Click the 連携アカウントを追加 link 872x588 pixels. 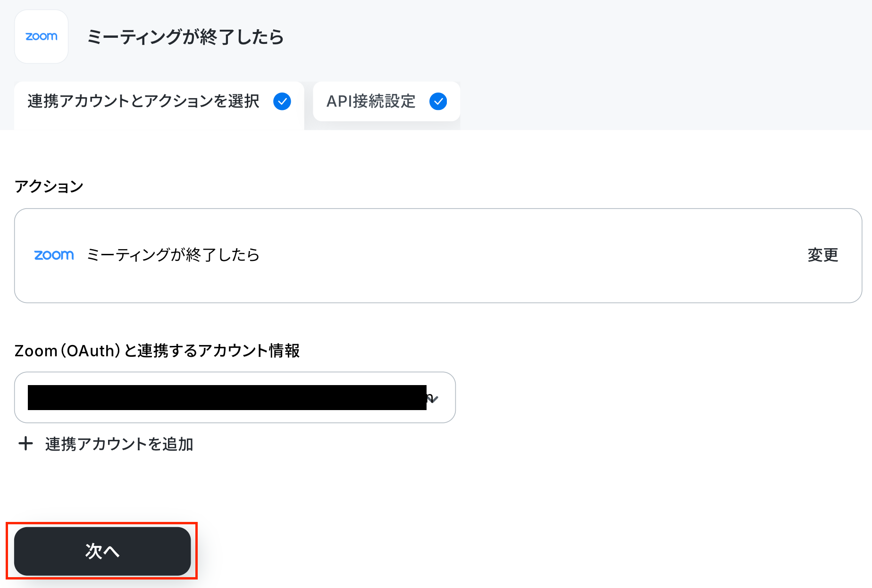pyautogui.click(x=119, y=444)
